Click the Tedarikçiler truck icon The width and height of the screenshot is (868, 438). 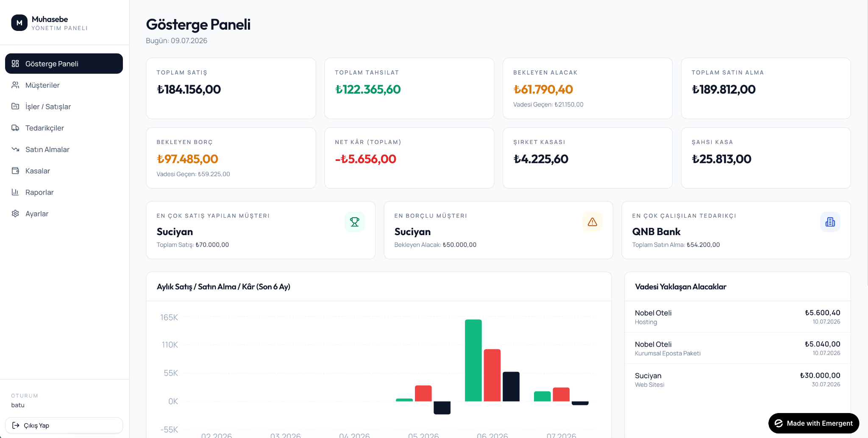(15, 128)
